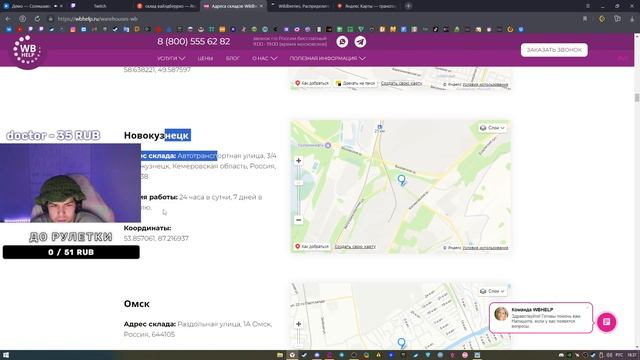This screenshot has width=640, height=360.
Task: Open Создать свою карту on top map
Action: (402, 83)
